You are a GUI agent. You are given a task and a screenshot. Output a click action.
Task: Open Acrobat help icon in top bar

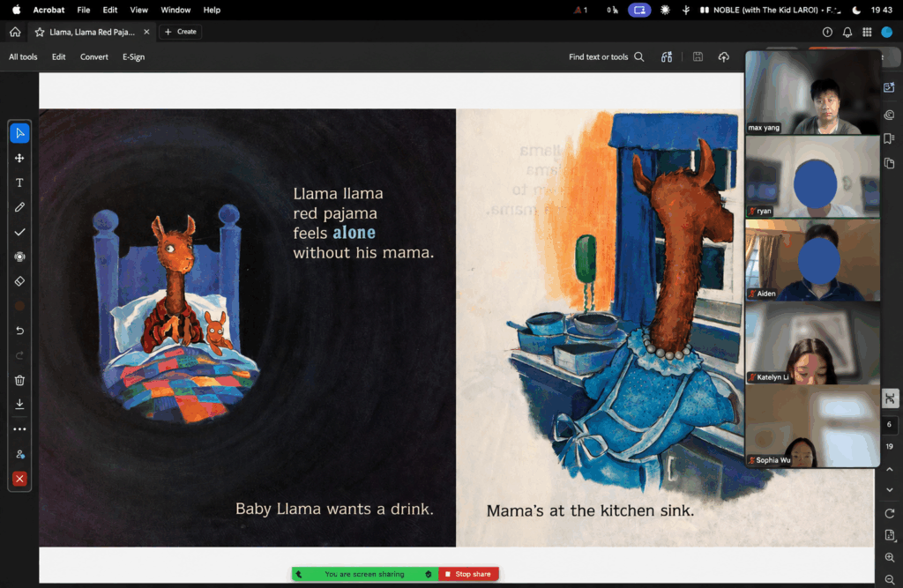click(827, 33)
